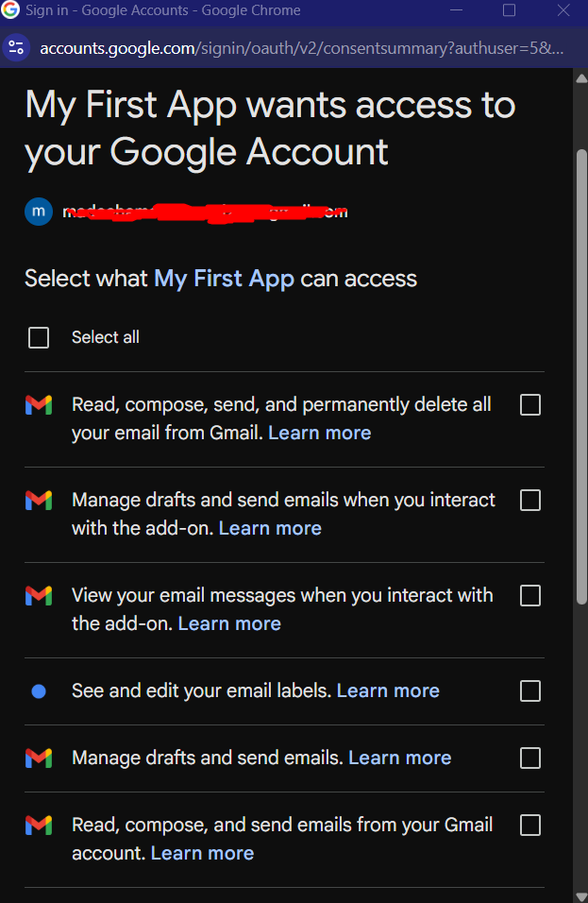Click blue dot icon beside email labels permission

[x=39, y=691]
